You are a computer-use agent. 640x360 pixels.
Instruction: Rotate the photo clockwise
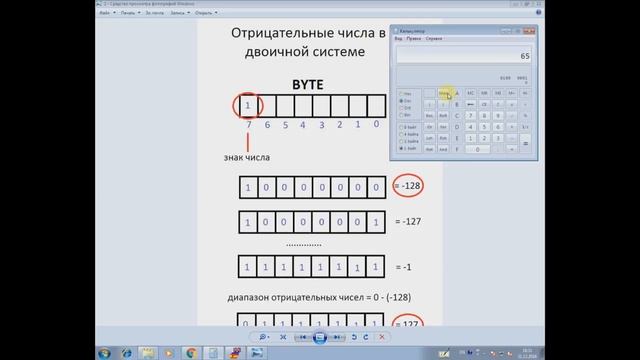366,337
